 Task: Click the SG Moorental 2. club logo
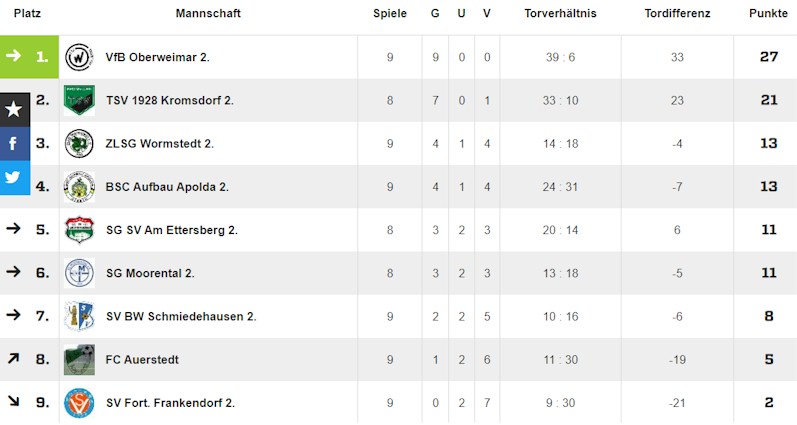click(78, 273)
